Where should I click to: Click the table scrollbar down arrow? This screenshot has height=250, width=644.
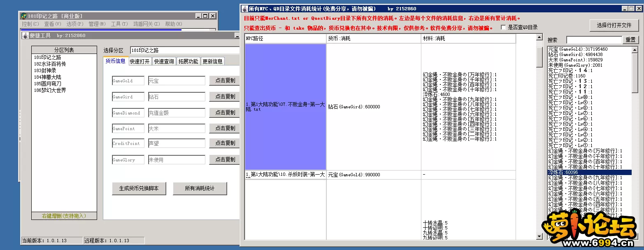coord(539,236)
